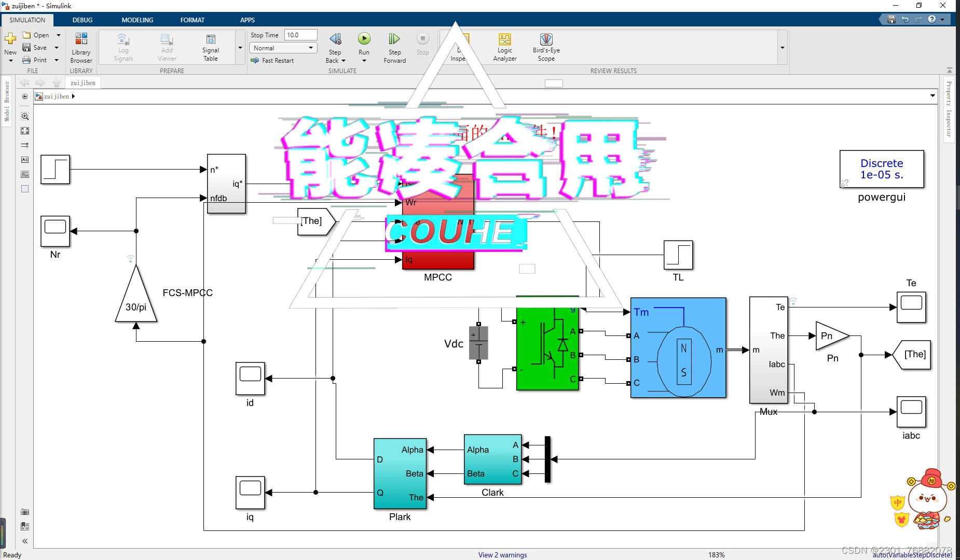Click into the Stop Time field
The image size is (960, 560).
click(300, 35)
